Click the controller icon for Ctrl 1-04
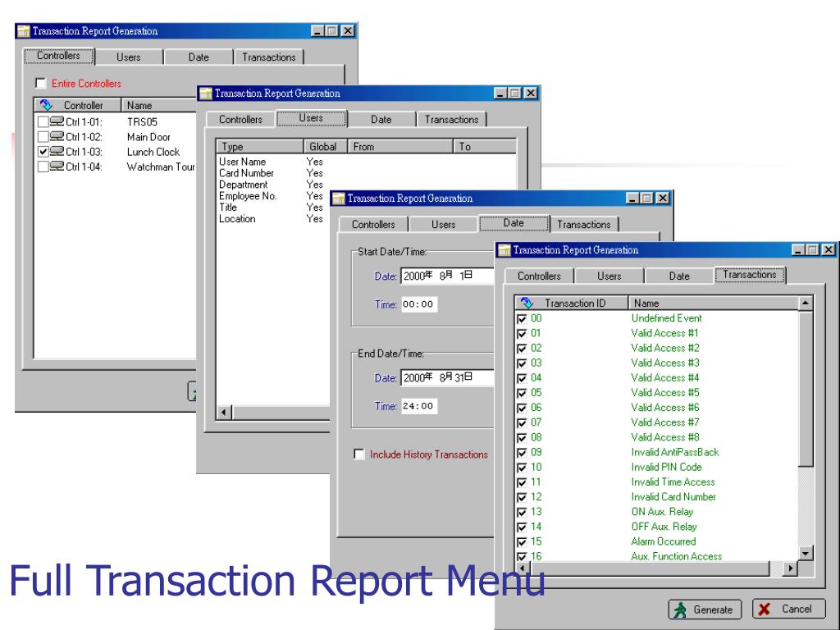 coord(57,167)
